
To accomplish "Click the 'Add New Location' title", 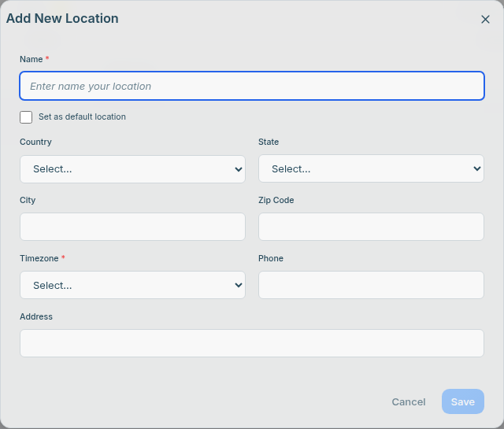I will pos(62,18).
